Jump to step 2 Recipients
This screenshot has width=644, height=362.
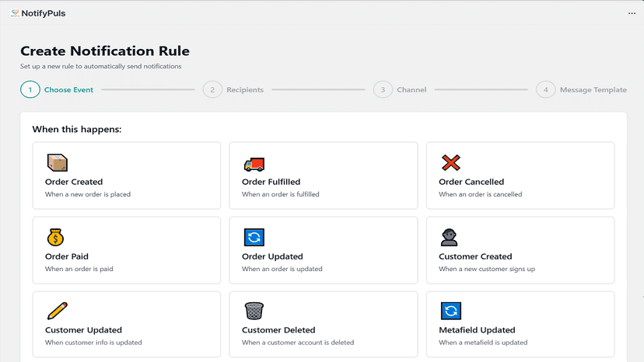click(233, 89)
